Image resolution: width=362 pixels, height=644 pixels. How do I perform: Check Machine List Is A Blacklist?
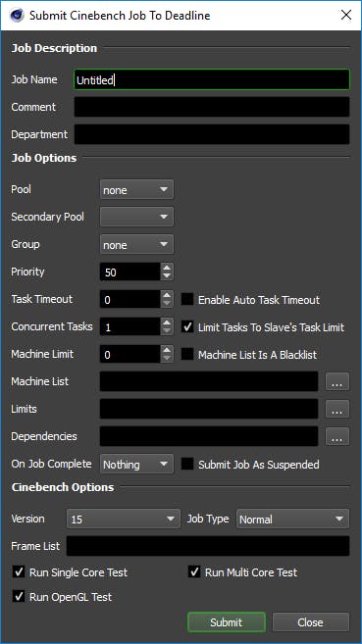tap(187, 354)
